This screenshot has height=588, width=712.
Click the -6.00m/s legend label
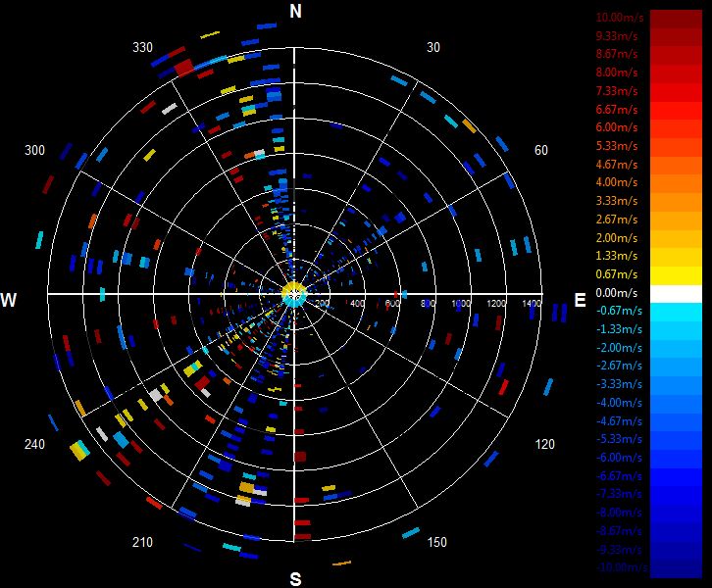(x=619, y=458)
